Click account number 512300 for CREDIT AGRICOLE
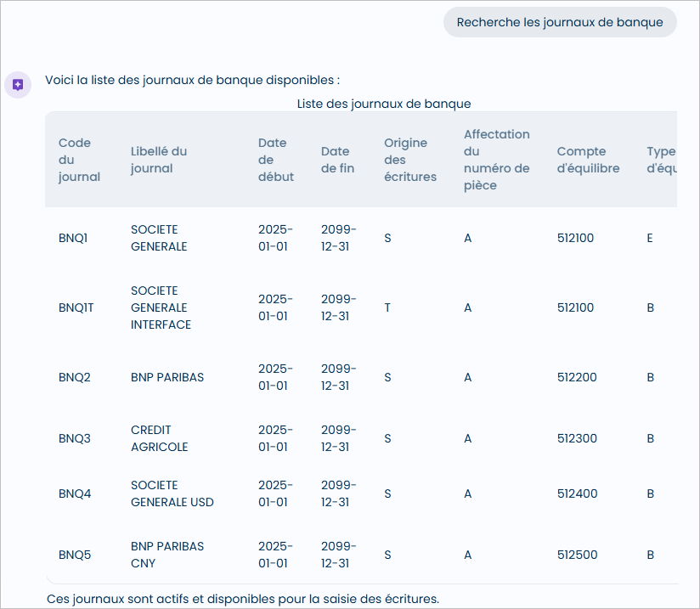This screenshot has width=700, height=609. (576, 438)
